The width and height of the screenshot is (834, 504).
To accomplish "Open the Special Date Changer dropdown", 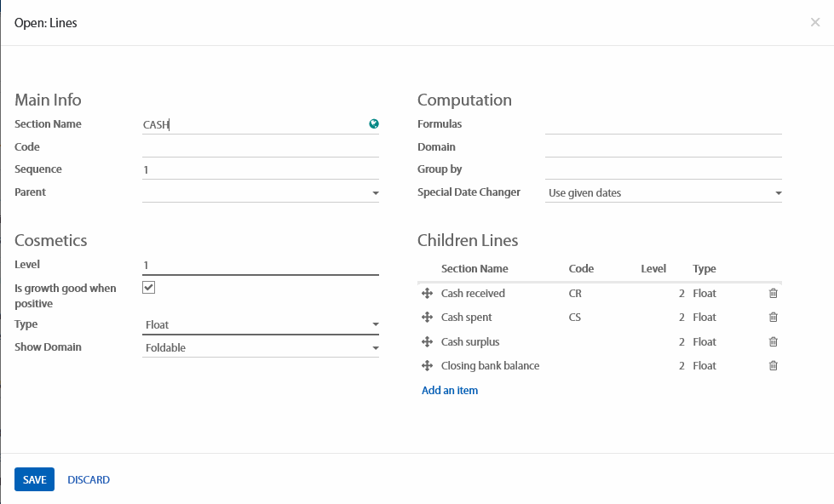I will click(663, 193).
